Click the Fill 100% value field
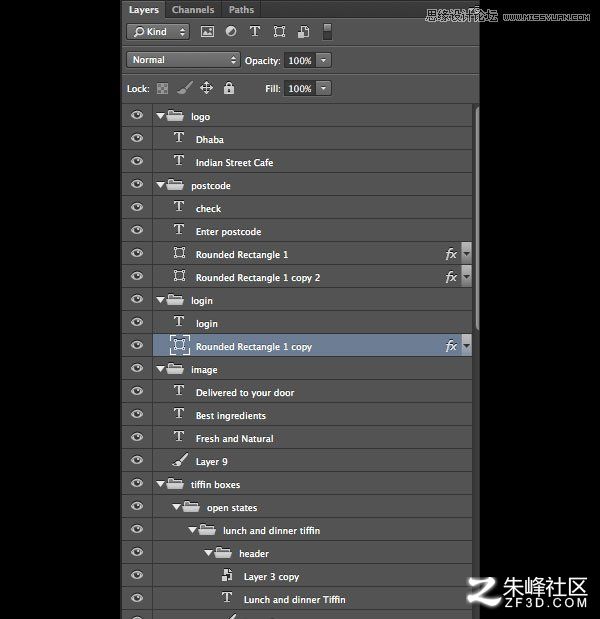Viewport: 600px width, 619px height. 300,89
